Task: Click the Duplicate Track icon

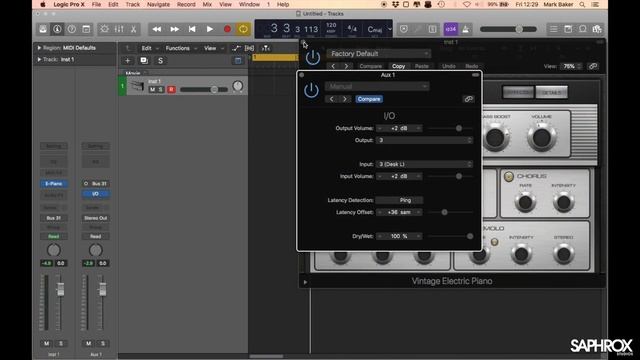Action: coord(144,60)
